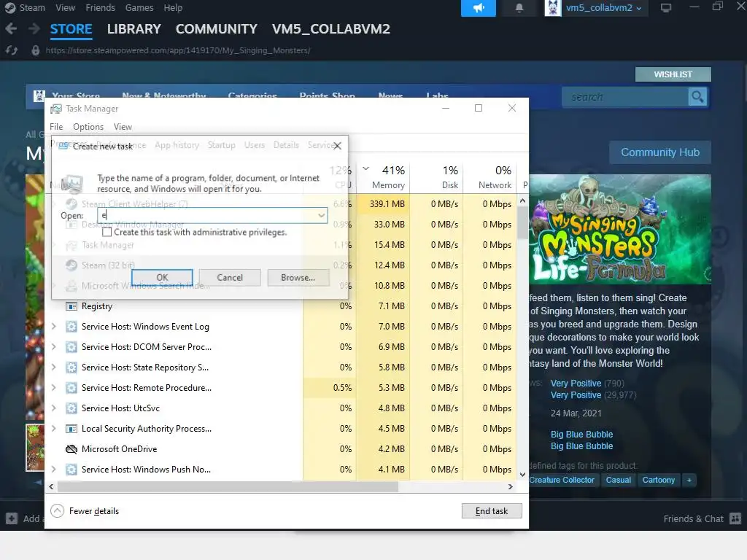The height and width of the screenshot is (560, 747).
Task: Expand Service Host: Windows Event Log
Action: pos(54,327)
